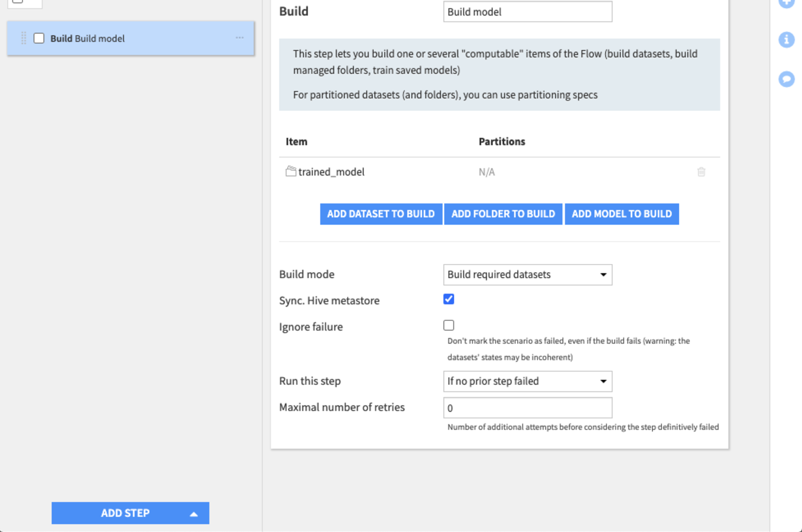Click the Build mode label

coord(307,275)
